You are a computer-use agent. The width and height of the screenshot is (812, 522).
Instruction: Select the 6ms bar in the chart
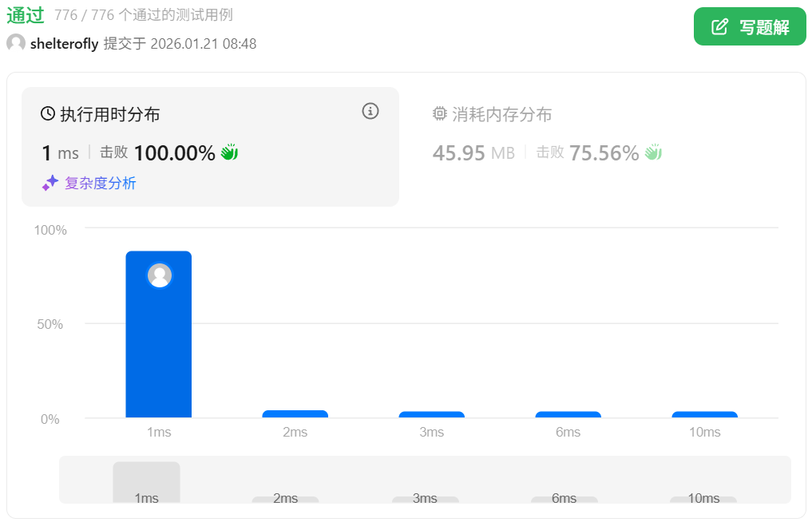[568, 414]
